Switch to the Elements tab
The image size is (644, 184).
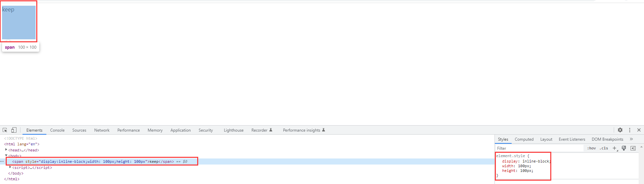(x=34, y=130)
